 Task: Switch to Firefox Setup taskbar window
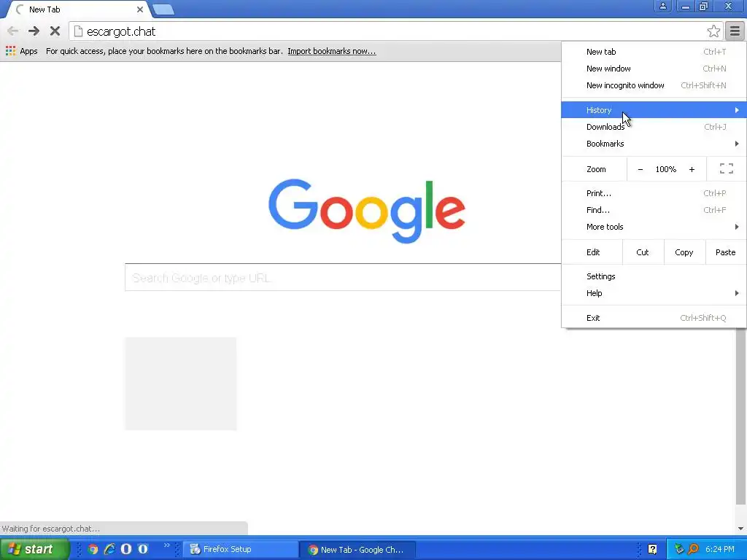(241, 549)
